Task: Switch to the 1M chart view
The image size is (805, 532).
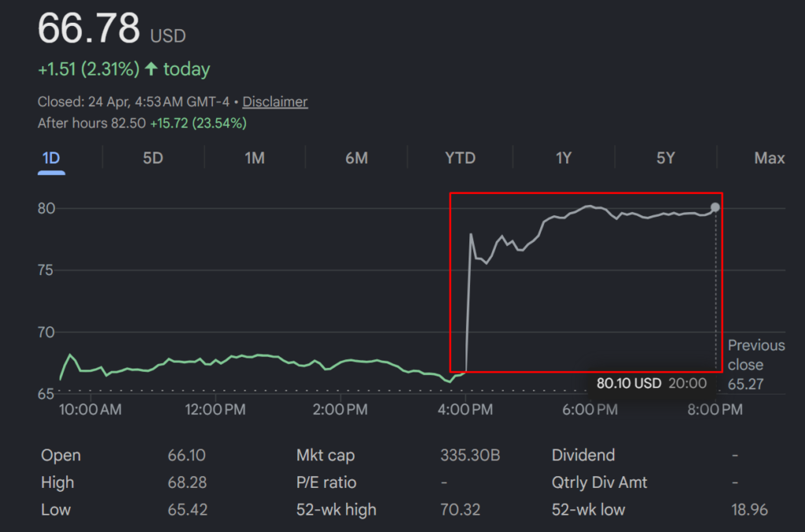Action: coord(255,158)
